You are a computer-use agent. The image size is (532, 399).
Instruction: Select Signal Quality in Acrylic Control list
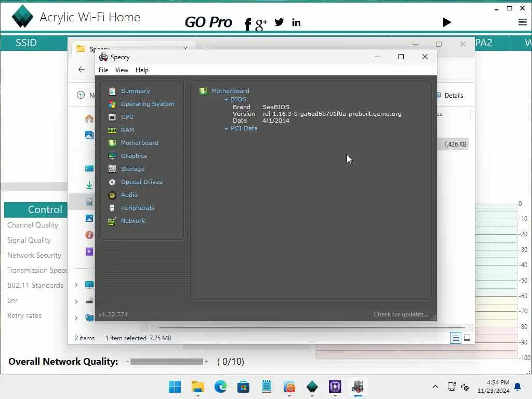tap(29, 240)
